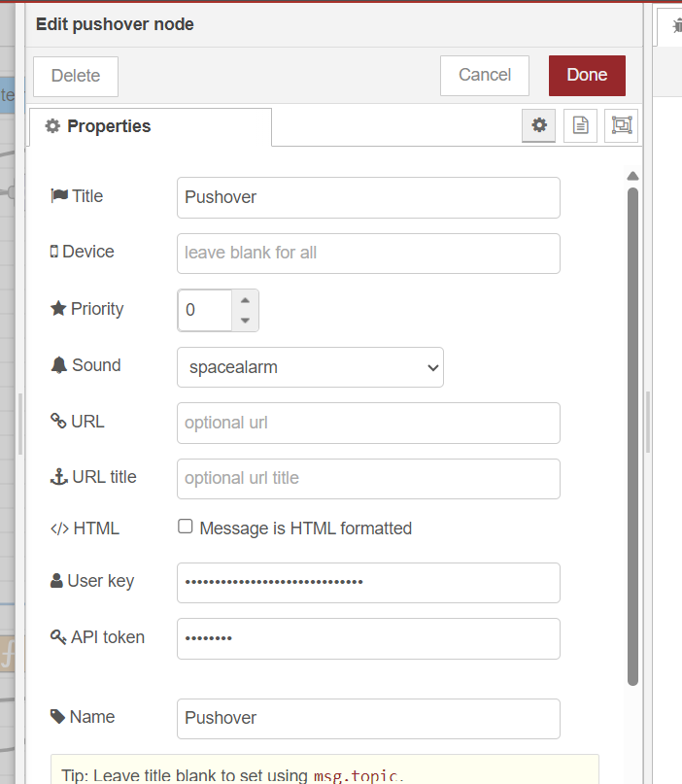The width and height of the screenshot is (682, 784).
Task: Delete the pushover node
Action: 76,76
